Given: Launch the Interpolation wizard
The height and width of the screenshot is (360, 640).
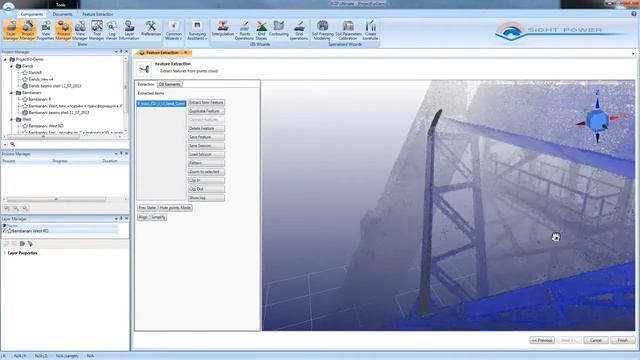Looking at the screenshot, I should [x=222, y=29].
